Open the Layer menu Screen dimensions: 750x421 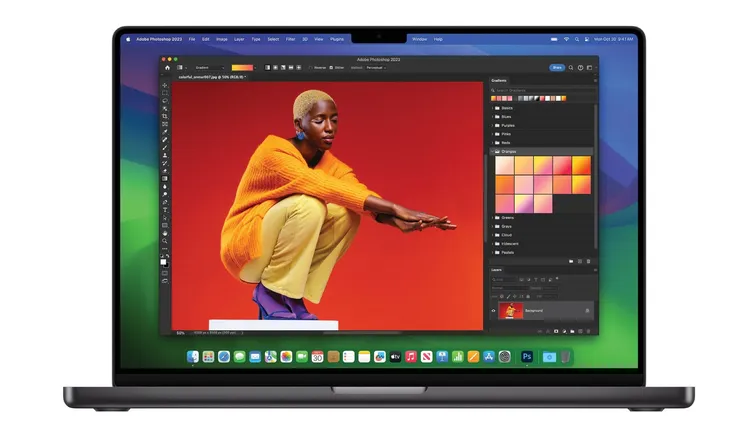[x=239, y=39]
